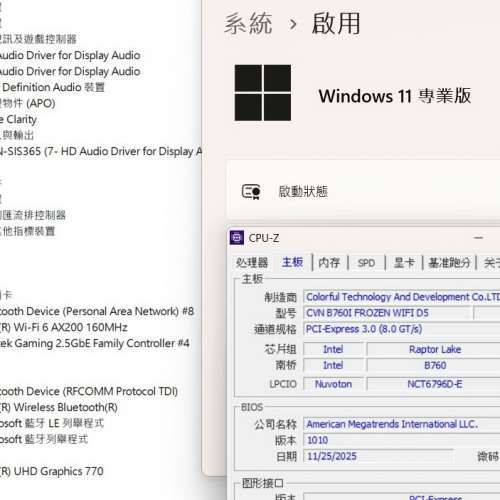500x500 pixels.
Task: Click the BIOS version 1010 field
Action: (402, 440)
